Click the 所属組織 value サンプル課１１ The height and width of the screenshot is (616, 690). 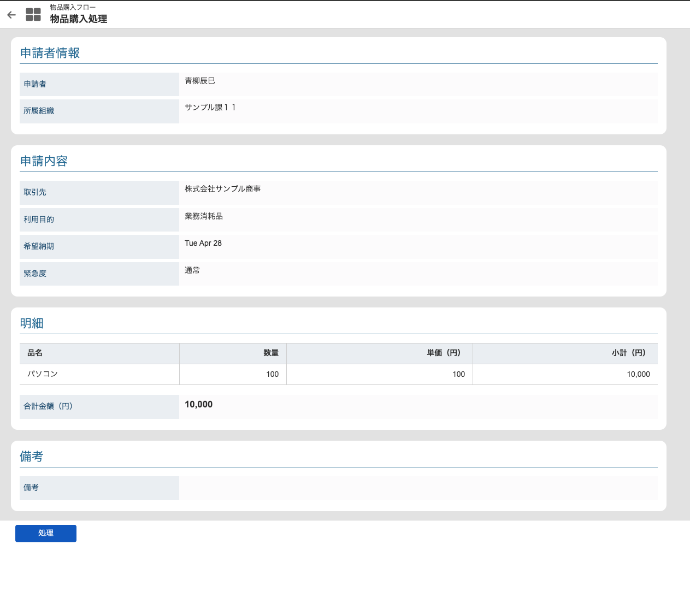(210, 108)
